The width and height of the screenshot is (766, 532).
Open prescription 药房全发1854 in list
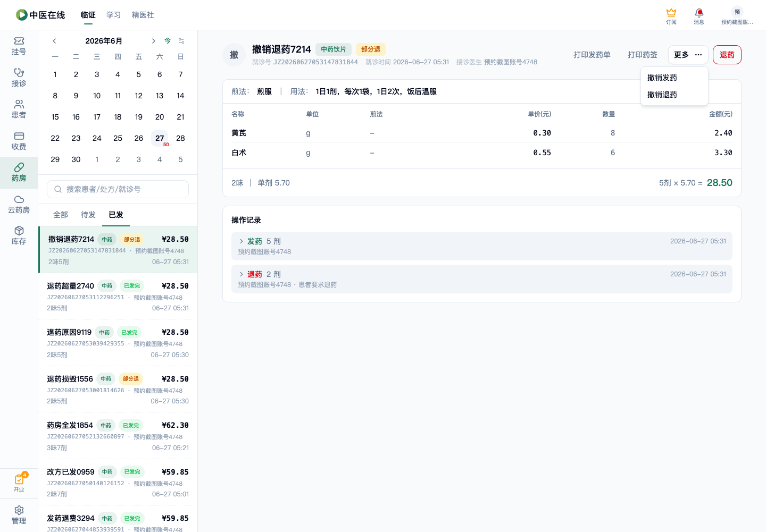point(118,436)
